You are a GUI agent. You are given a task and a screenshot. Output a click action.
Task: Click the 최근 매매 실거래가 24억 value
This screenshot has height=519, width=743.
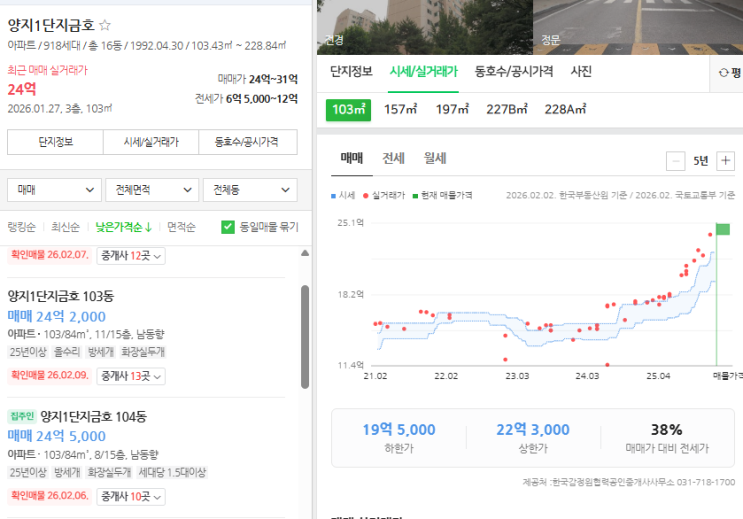(22, 89)
